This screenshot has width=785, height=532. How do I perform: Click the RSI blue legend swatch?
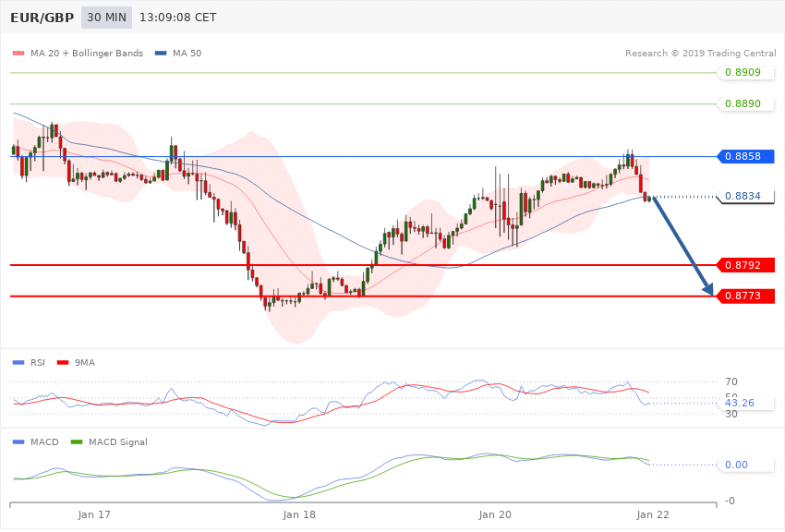point(18,363)
